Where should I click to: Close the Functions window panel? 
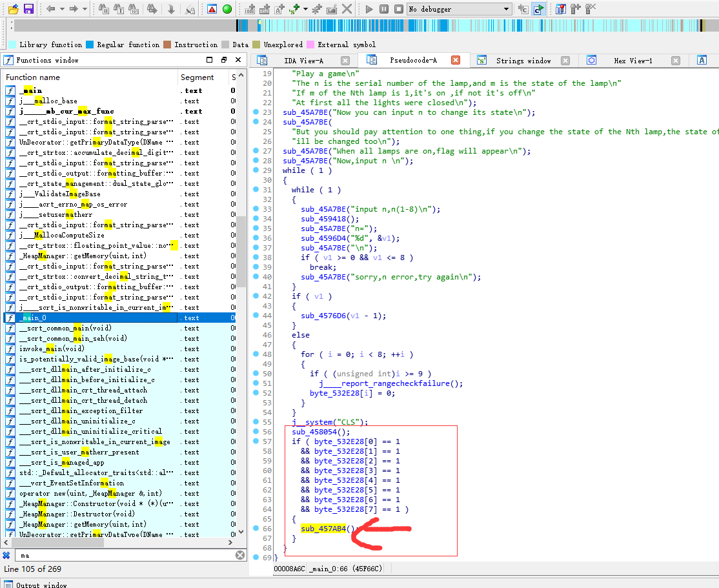tap(238, 59)
